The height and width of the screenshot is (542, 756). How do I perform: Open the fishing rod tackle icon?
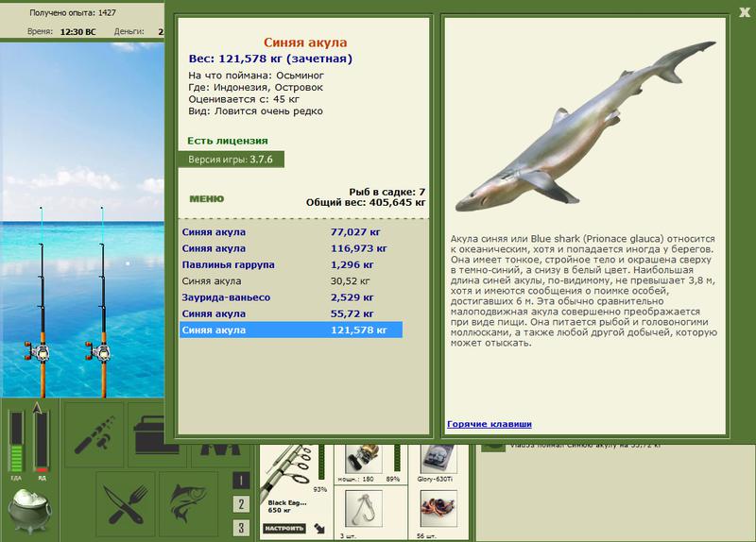[94, 434]
